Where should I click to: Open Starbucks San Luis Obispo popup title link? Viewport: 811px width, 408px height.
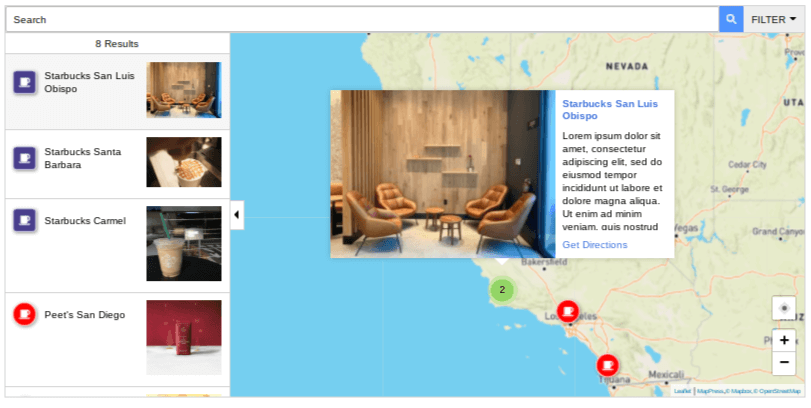[610, 110]
